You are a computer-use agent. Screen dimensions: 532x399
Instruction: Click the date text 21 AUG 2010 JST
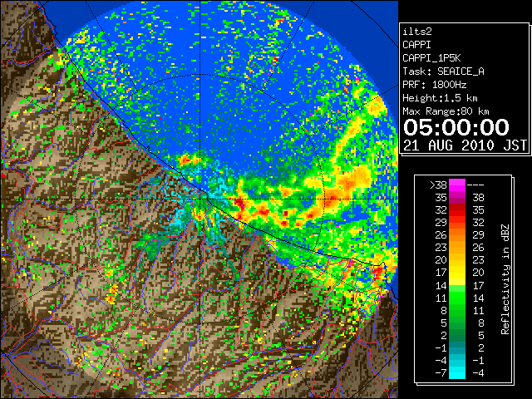click(x=465, y=145)
